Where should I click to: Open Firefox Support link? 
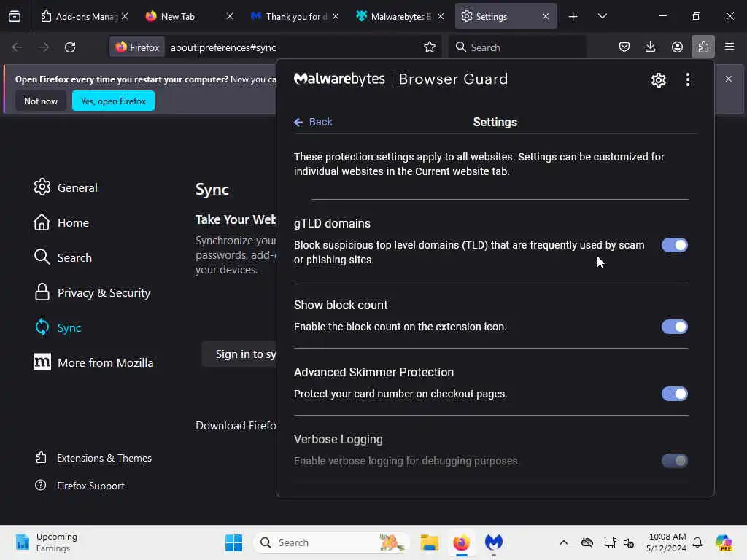click(80, 485)
